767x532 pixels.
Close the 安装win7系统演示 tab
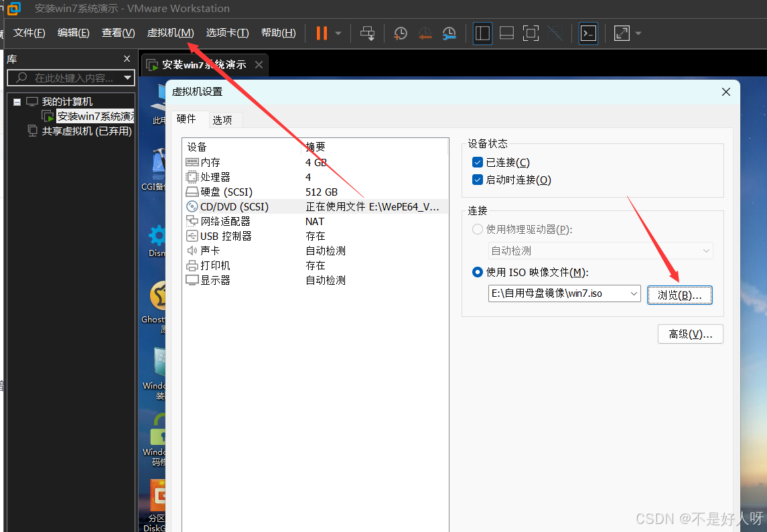click(x=259, y=64)
